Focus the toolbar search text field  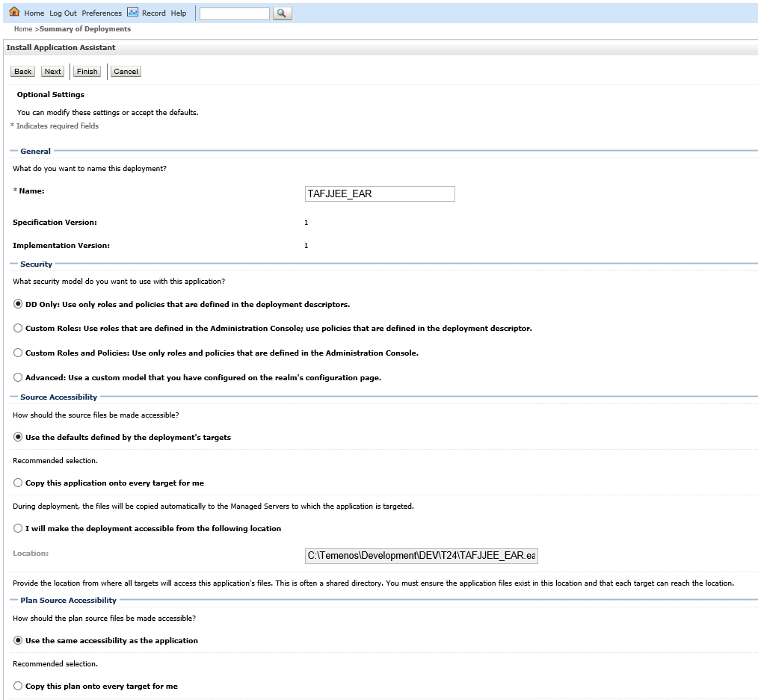(x=234, y=13)
